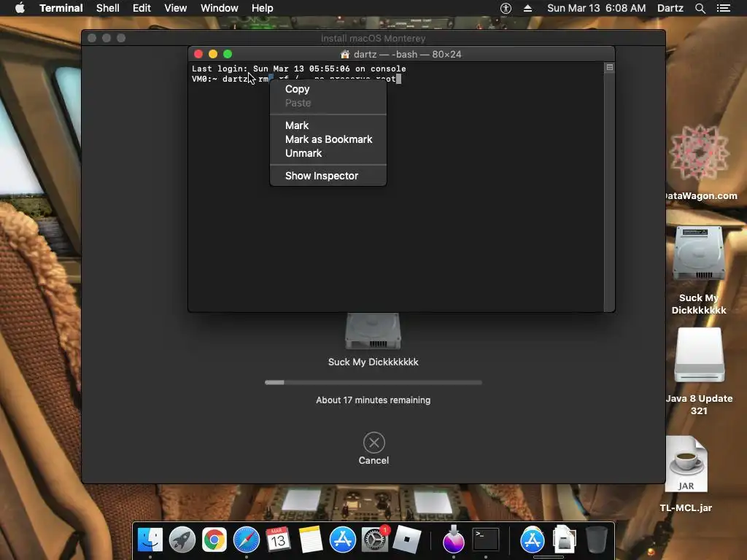
Task: Open Spotlight search magnifier
Action: [700, 8]
